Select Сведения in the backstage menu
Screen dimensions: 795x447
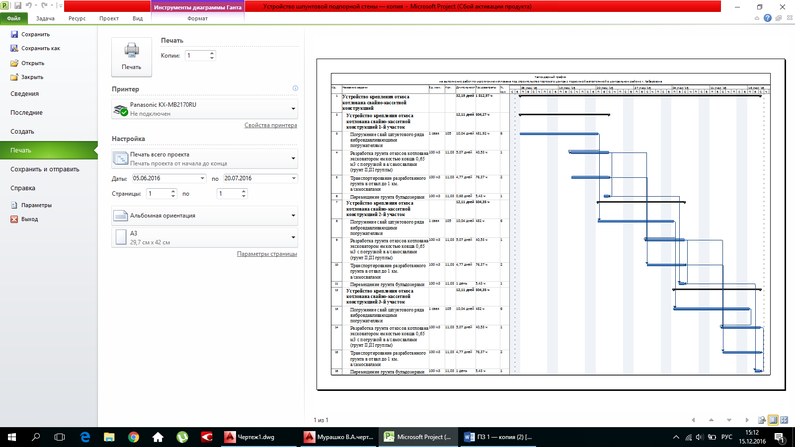[25, 94]
